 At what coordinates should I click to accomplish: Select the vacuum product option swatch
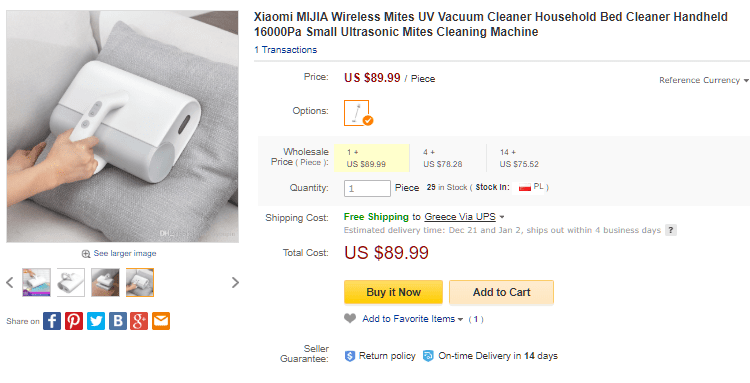click(357, 113)
